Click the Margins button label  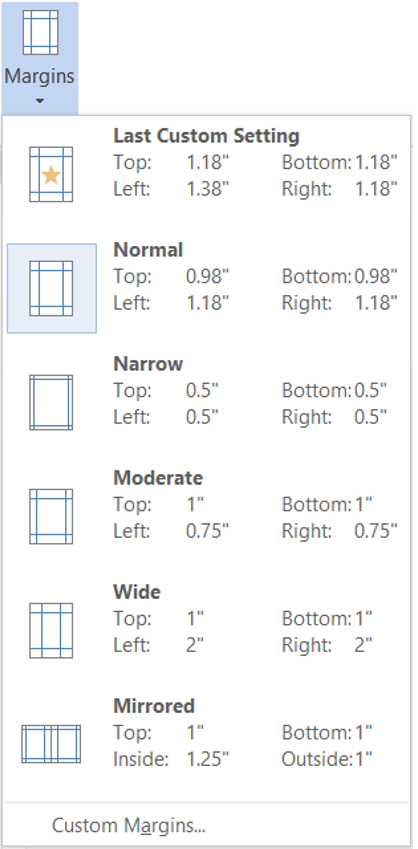pos(40,76)
